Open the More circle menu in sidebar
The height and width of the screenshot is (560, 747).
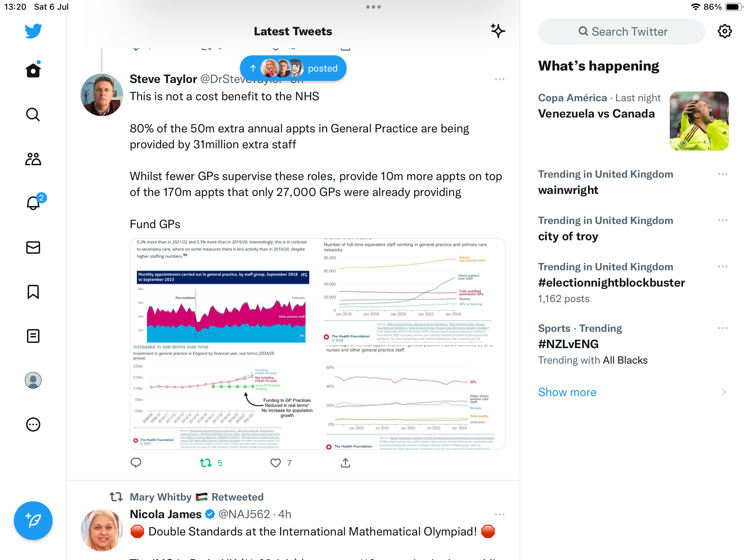(x=33, y=424)
